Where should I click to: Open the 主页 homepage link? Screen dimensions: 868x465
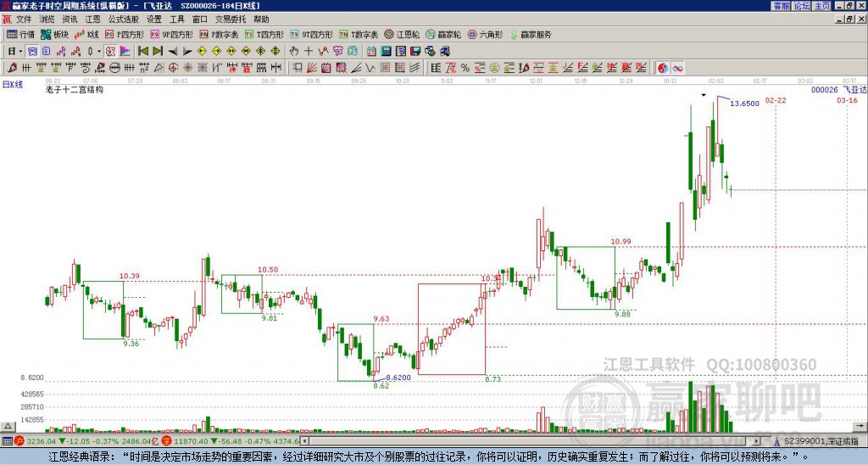pyautogui.click(x=822, y=6)
